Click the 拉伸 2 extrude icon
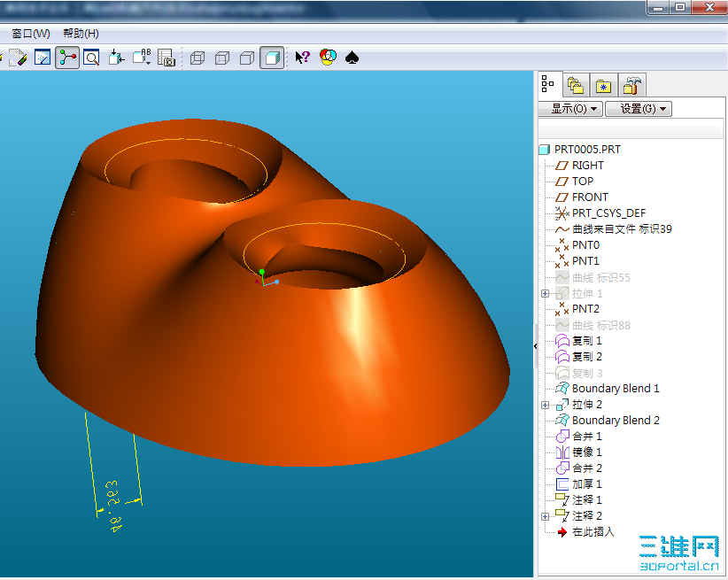Screen dimensions: 728x580 pyautogui.click(x=562, y=405)
